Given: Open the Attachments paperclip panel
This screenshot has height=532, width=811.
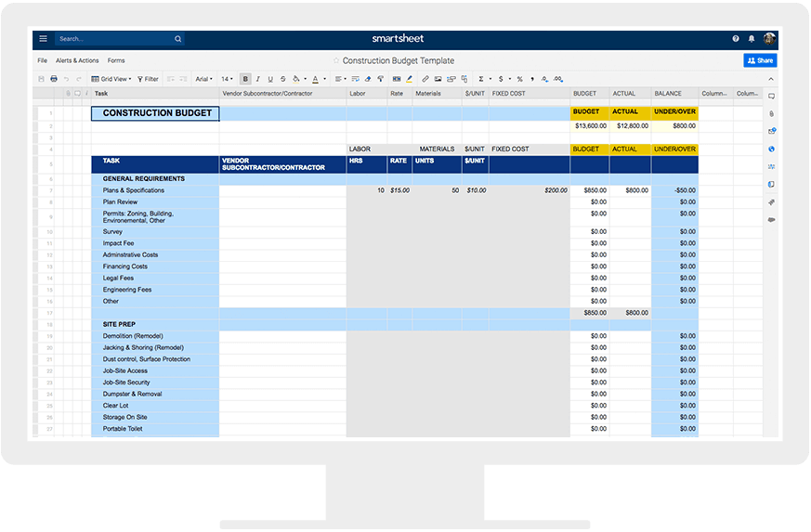Looking at the screenshot, I should point(771,113).
